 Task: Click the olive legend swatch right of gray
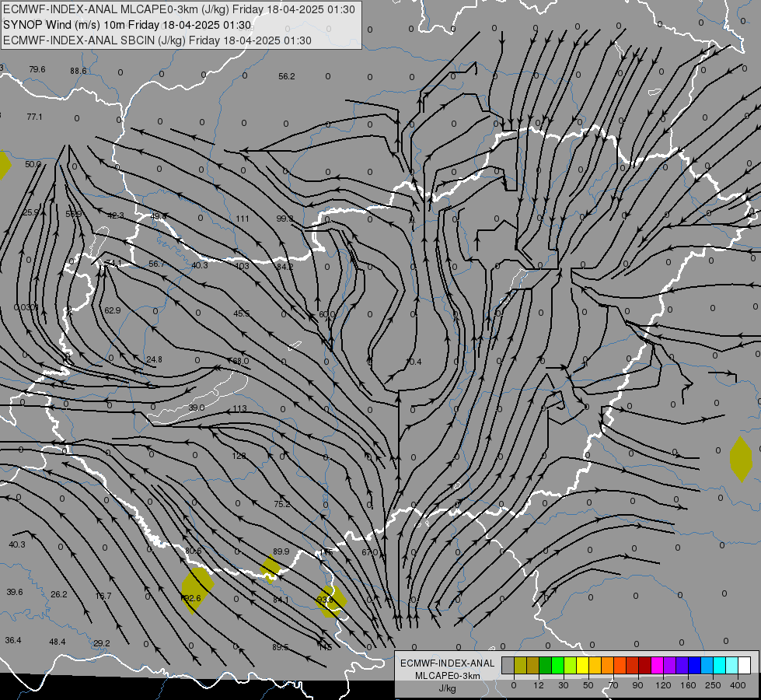(x=520, y=666)
